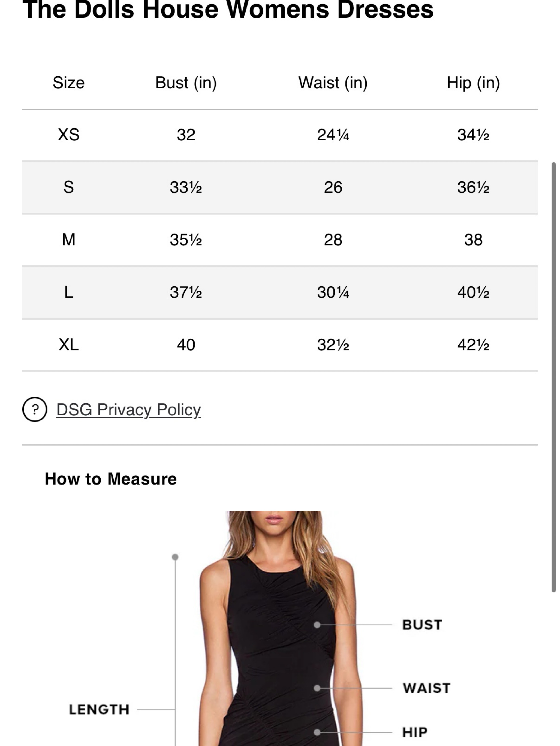This screenshot has height=746, width=560.
Task: Click the How to Measure heading
Action: click(111, 479)
